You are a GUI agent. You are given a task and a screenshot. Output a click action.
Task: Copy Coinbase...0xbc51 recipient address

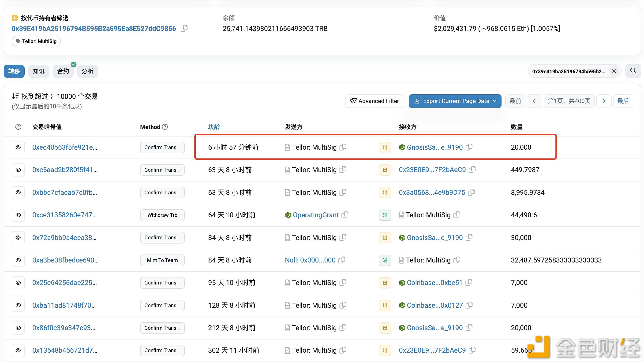coord(469,283)
